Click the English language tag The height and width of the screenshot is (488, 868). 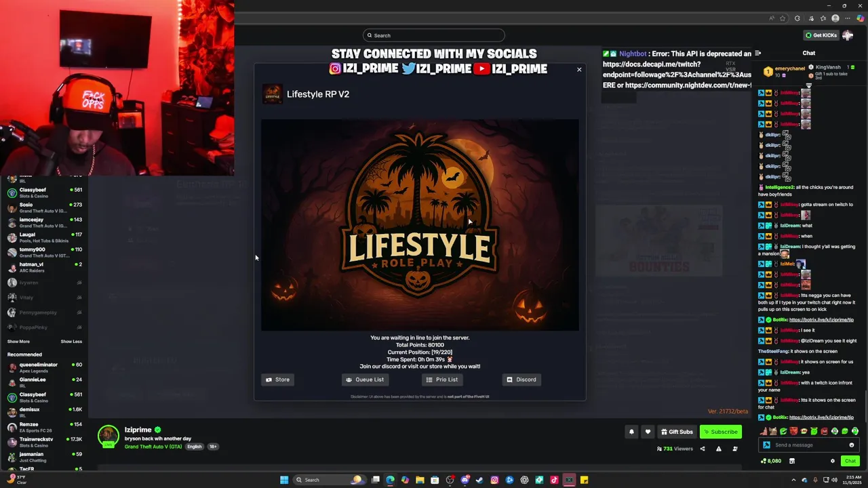tap(195, 447)
